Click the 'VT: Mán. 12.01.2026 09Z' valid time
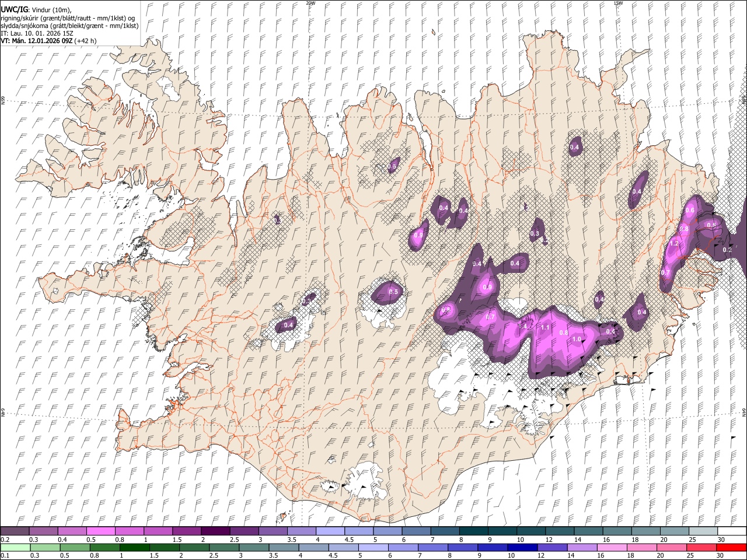Viewport: 747px width, 560px height. coord(36,41)
